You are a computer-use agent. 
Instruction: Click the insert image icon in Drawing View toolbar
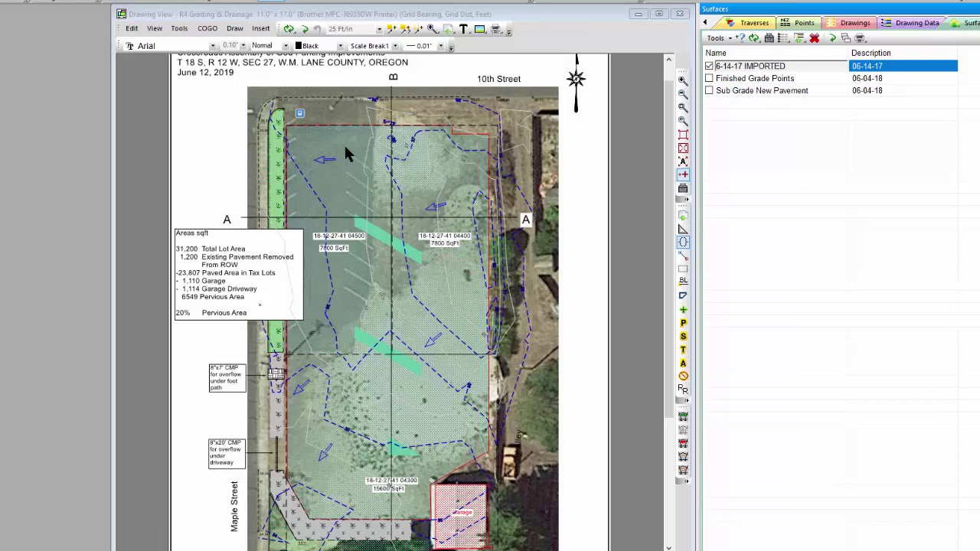click(479, 29)
